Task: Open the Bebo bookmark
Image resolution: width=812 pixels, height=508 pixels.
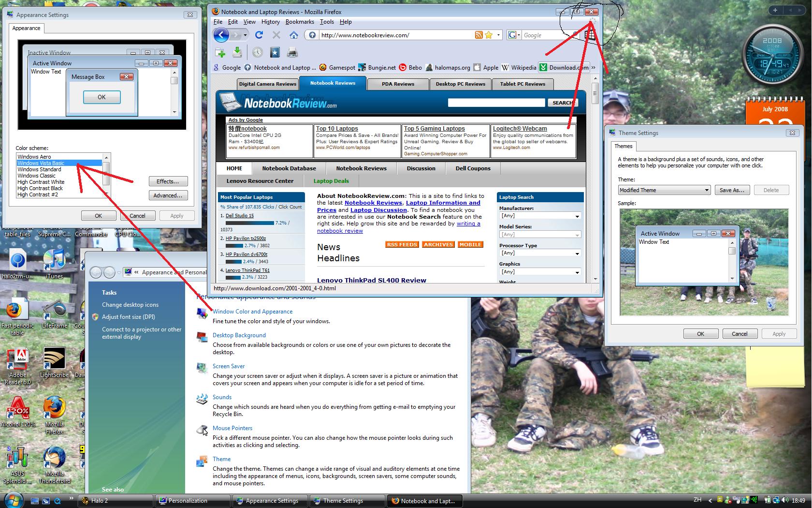Action: point(410,68)
